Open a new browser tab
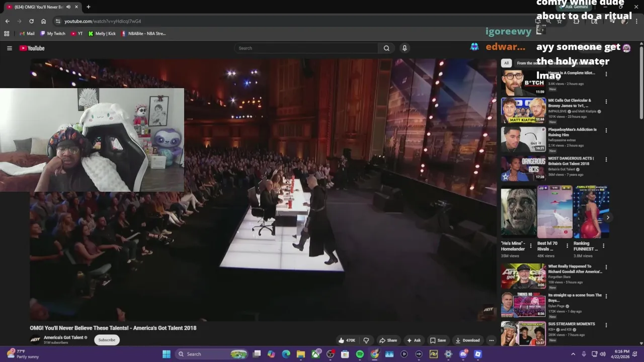The width and height of the screenshot is (644, 362). point(88,7)
